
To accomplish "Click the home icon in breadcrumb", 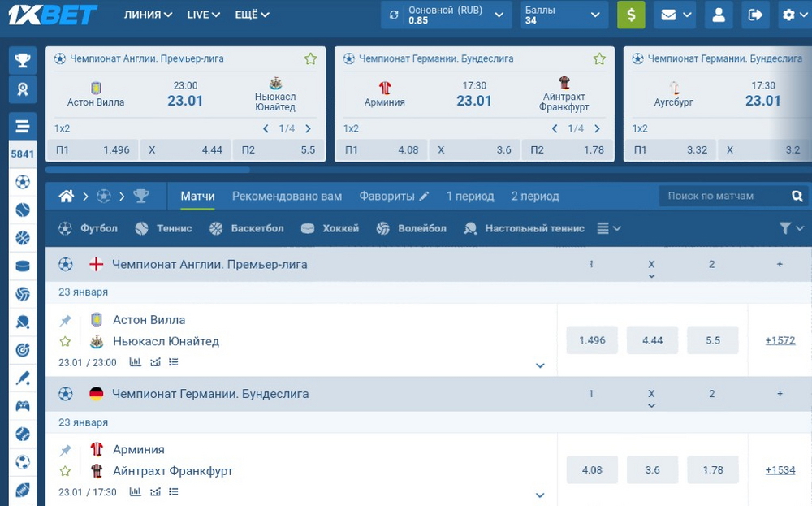I will (x=67, y=196).
